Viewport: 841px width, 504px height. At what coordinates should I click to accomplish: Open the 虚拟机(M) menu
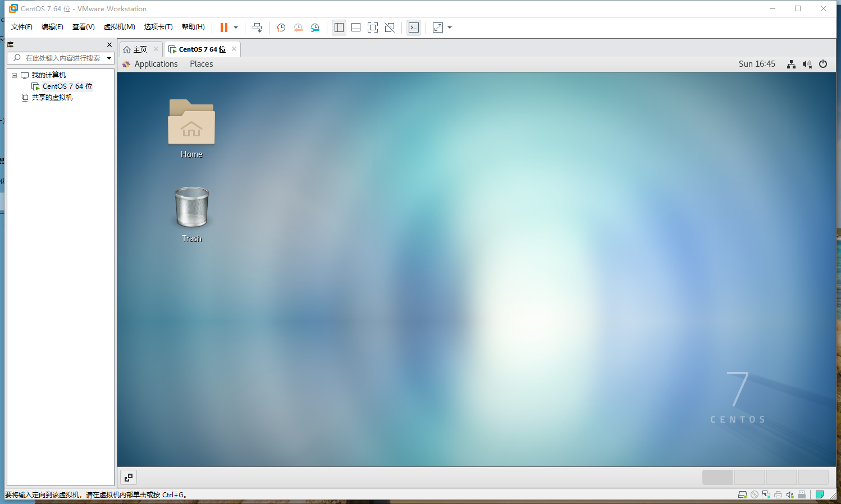click(119, 27)
